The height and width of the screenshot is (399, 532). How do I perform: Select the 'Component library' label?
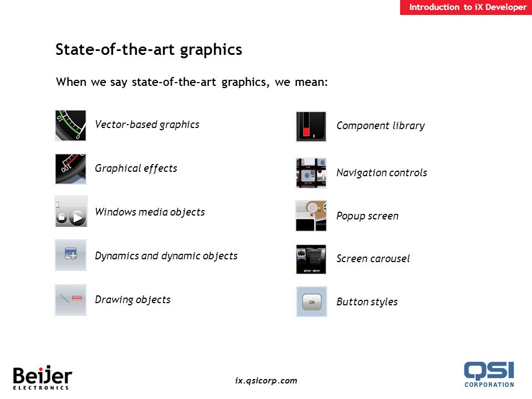coord(380,126)
